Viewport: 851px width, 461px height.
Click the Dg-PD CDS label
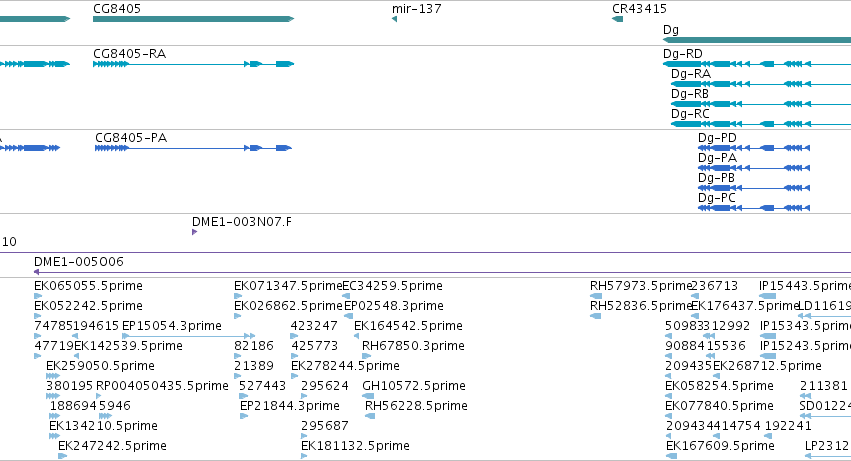(717, 138)
